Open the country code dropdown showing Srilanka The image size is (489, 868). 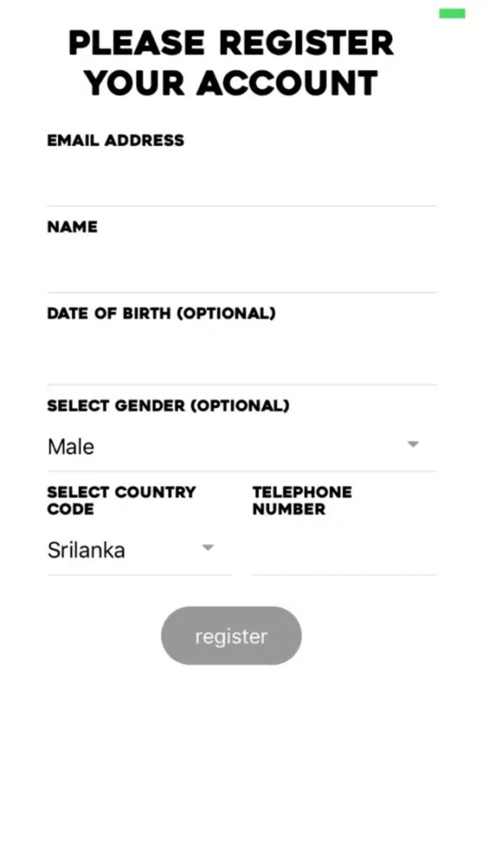(139, 550)
